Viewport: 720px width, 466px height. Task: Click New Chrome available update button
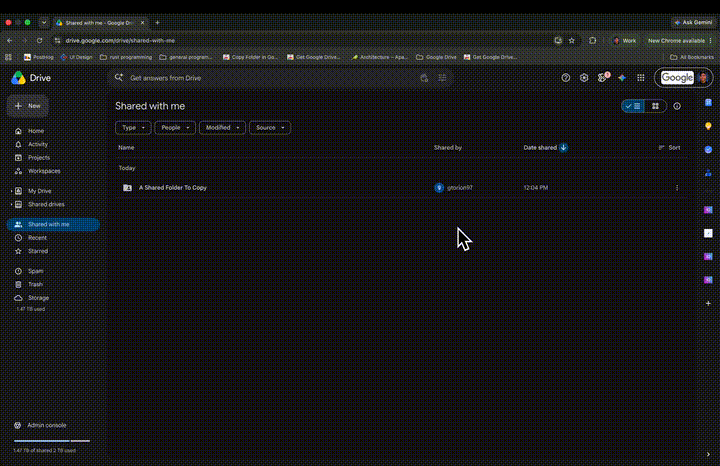[680, 40]
